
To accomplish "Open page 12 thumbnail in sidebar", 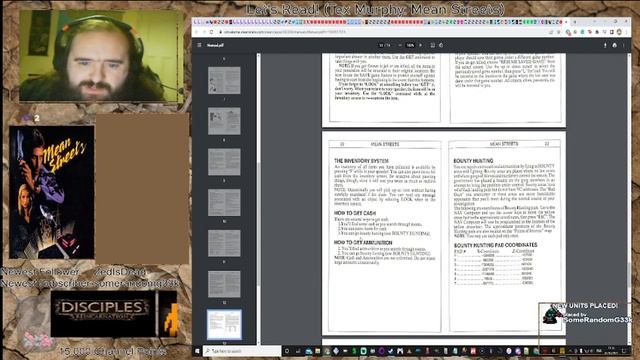I will tap(224, 284).
